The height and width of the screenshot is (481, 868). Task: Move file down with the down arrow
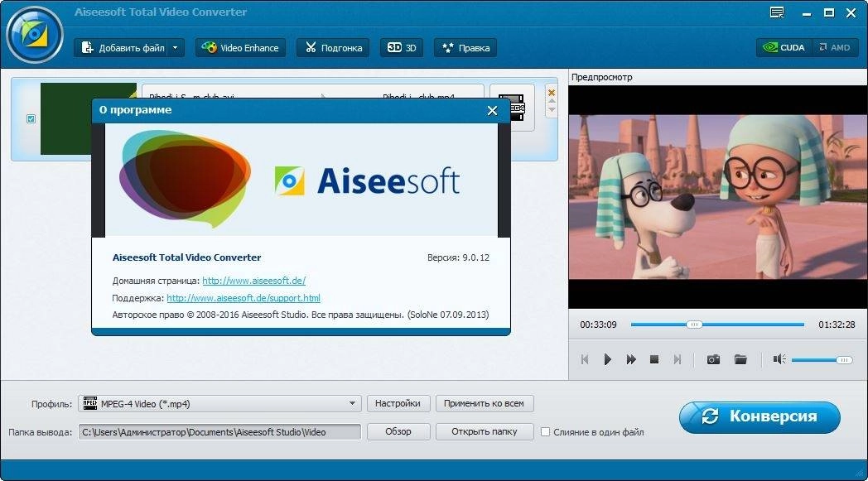point(552,109)
